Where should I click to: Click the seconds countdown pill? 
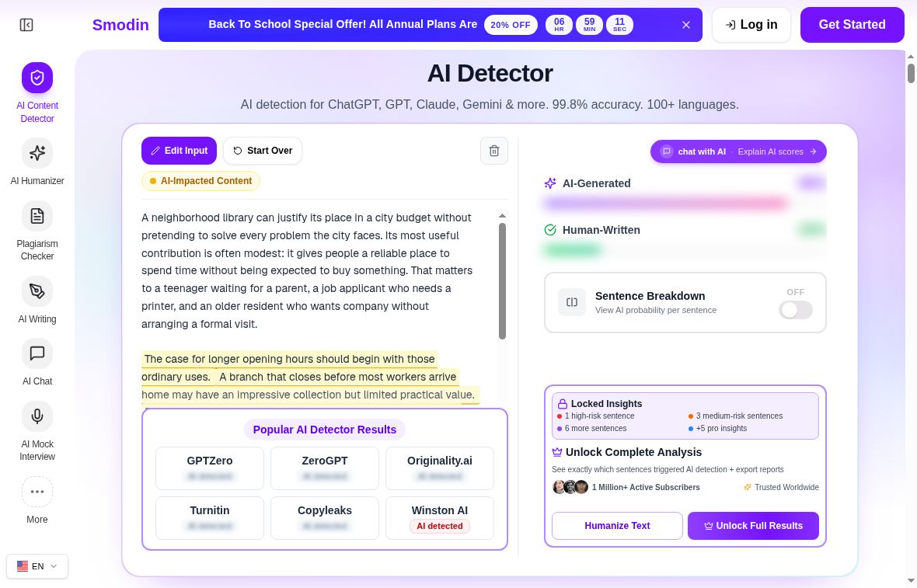(619, 25)
